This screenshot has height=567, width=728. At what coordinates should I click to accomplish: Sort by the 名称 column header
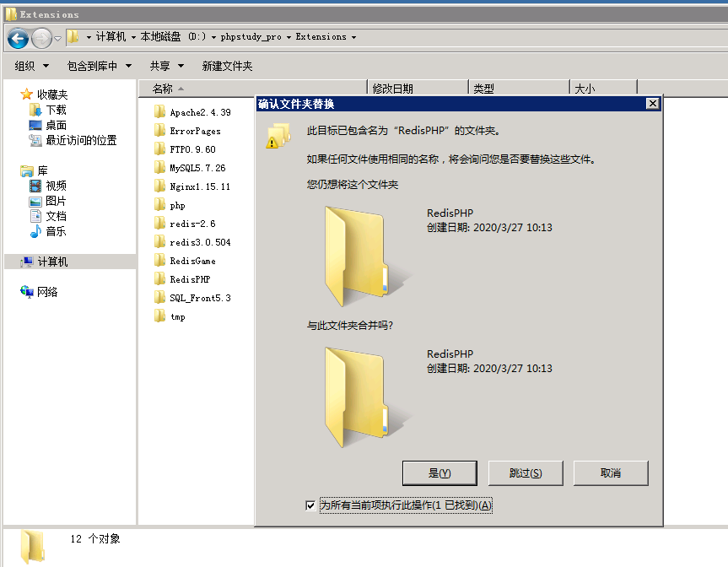coord(163,89)
